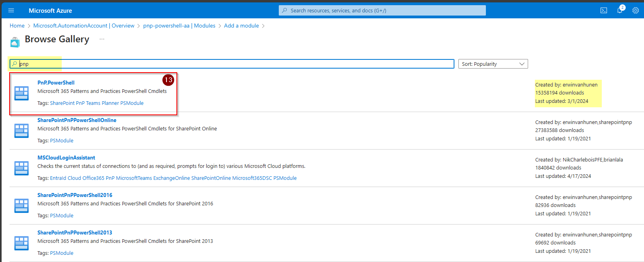This screenshot has height=262, width=644.
Task: Click the MSCloudLoginAssistant module icon
Action: pyautogui.click(x=22, y=168)
